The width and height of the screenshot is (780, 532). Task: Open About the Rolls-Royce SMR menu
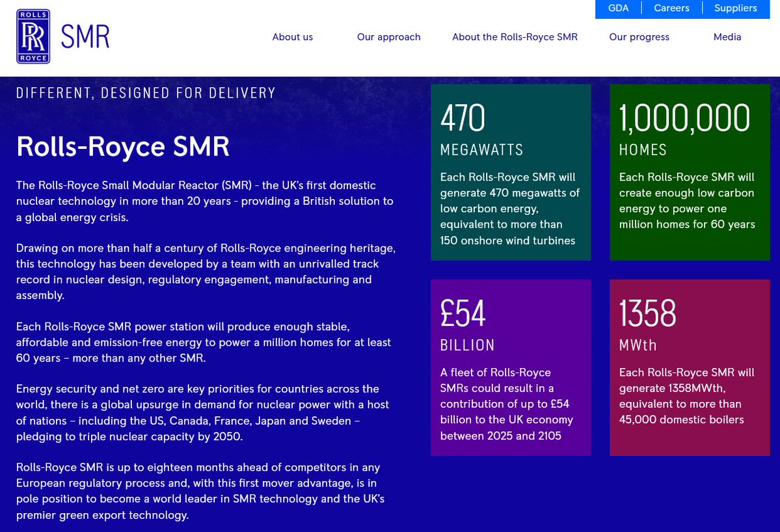pyautogui.click(x=515, y=37)
